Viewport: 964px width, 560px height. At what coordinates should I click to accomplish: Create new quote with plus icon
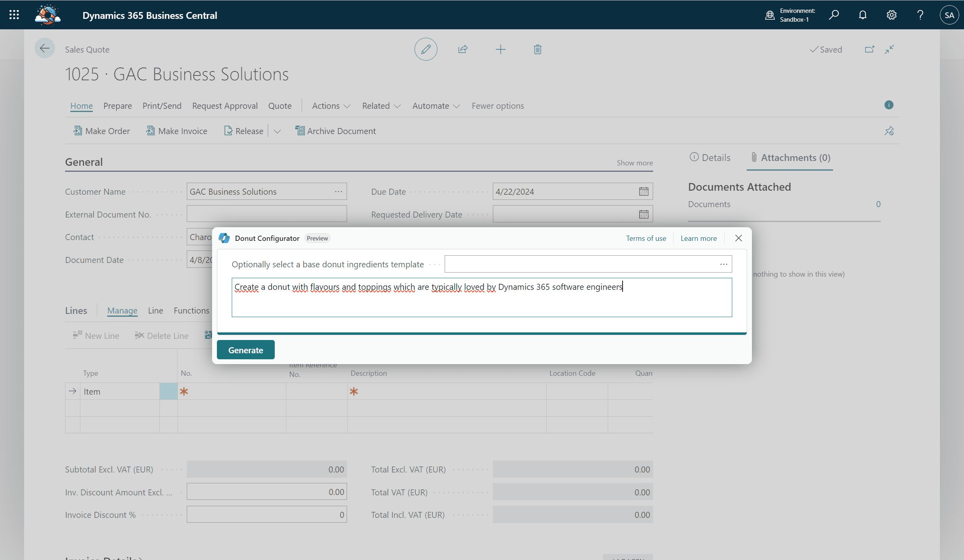click(x=500, y=49)
